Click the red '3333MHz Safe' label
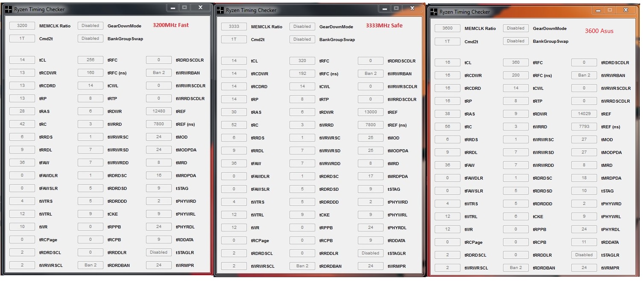Image resolution: width=644 pixels, height=281 pixels. [384, 26]
